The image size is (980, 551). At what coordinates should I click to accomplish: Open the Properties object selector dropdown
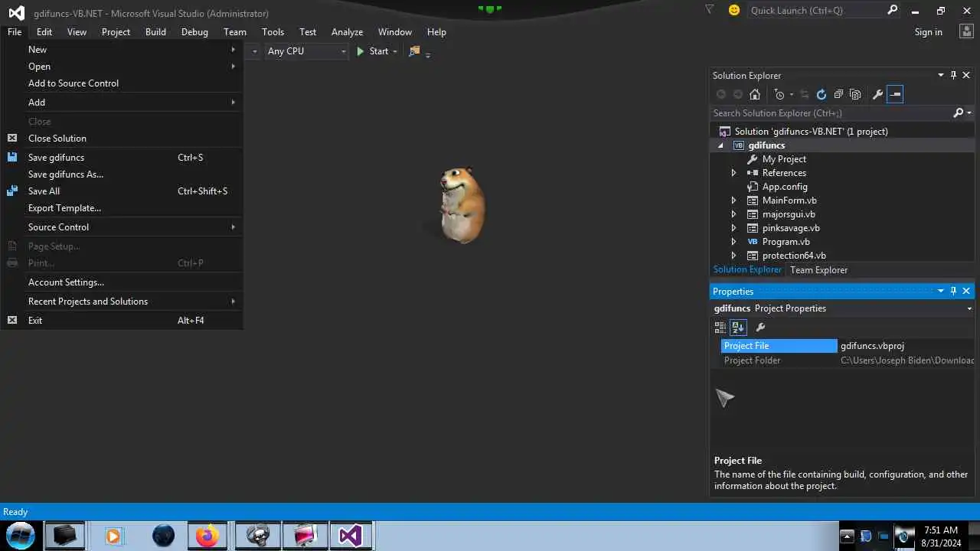tap(969, 308)
